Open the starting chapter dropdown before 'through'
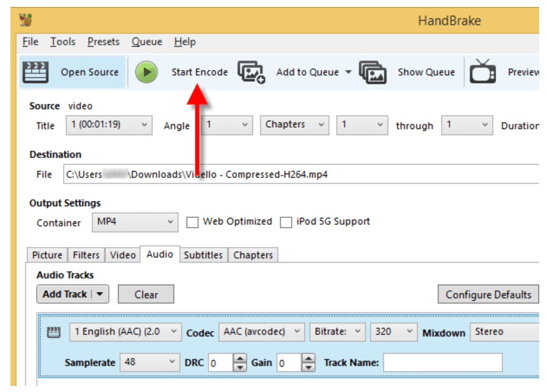This screenshot has width=547, height=392. (362, 125)
